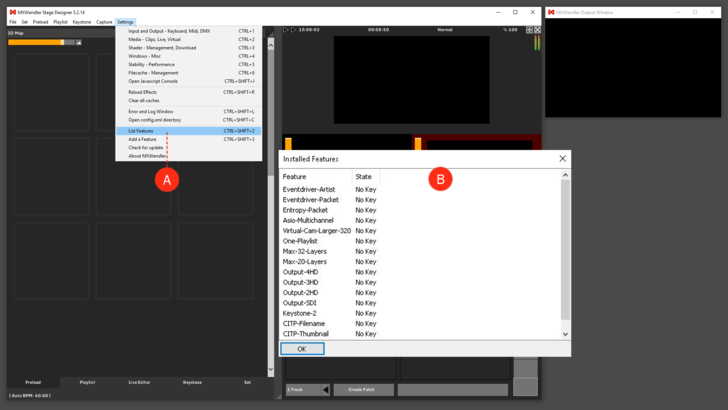
Task: Click the preload panel scroll-up arrow
Action: [271, 45]
